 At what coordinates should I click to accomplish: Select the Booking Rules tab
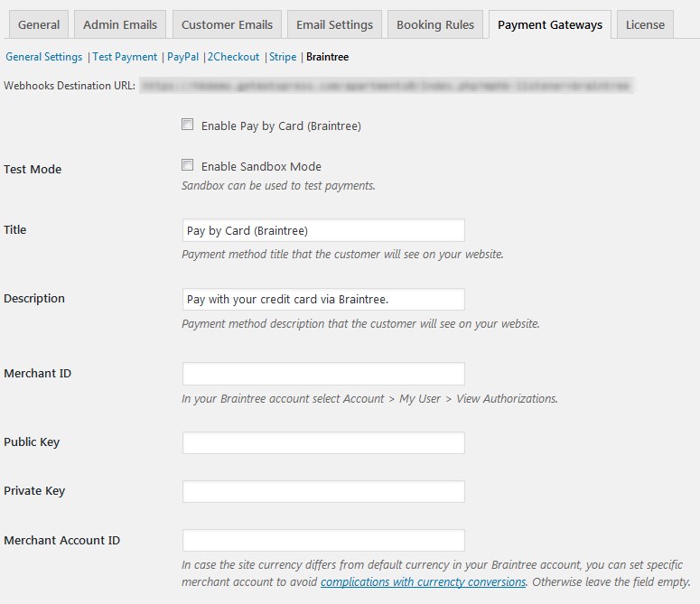pos(435,24)
